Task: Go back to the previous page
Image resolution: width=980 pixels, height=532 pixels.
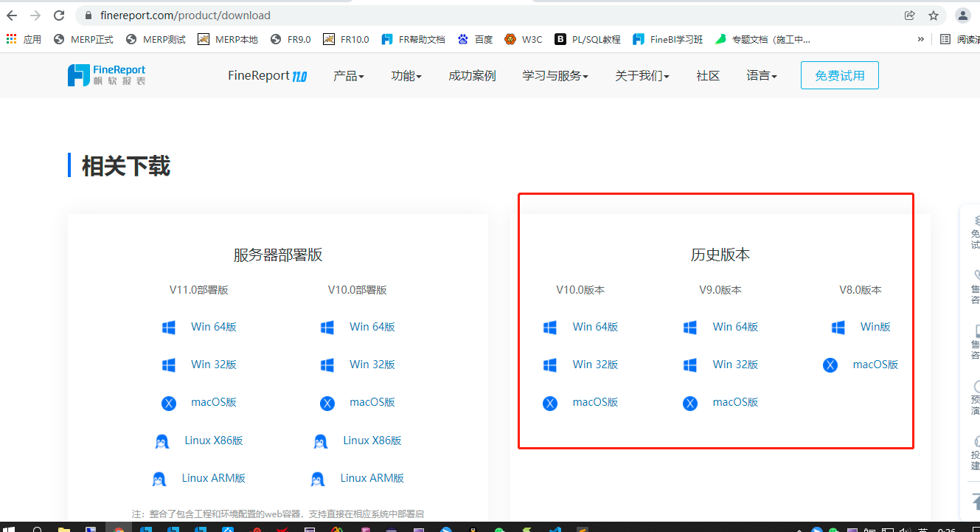Action: 12,15
